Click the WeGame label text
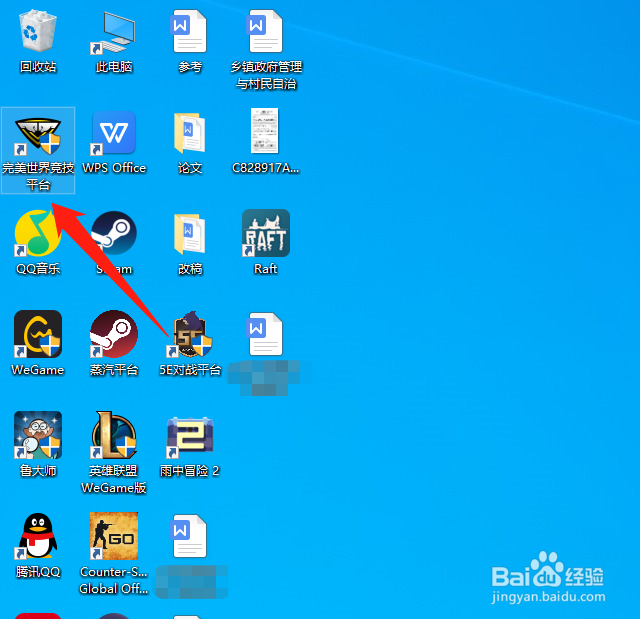Image resolution: width=640 pixels, height=619 pixels. point(38,370)
